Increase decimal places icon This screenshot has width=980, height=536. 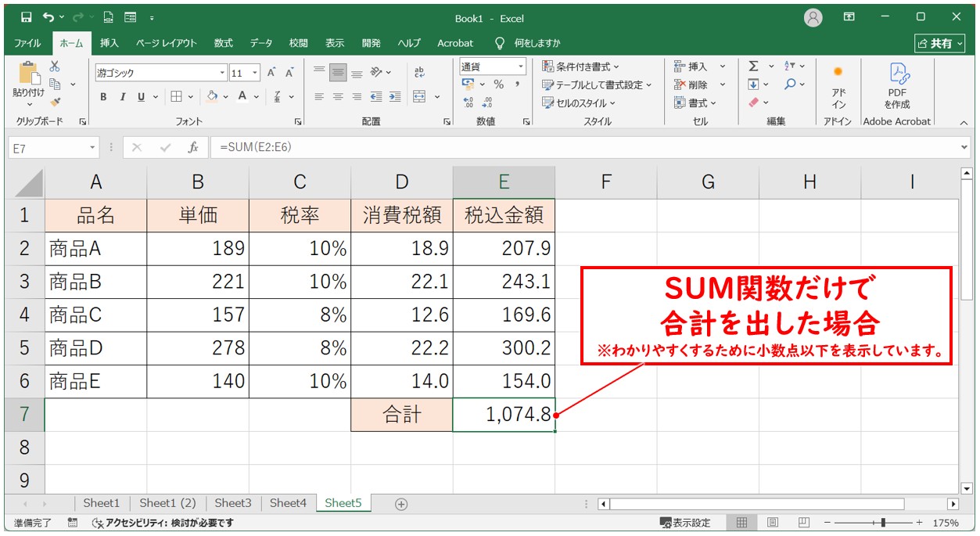point(468,103)
